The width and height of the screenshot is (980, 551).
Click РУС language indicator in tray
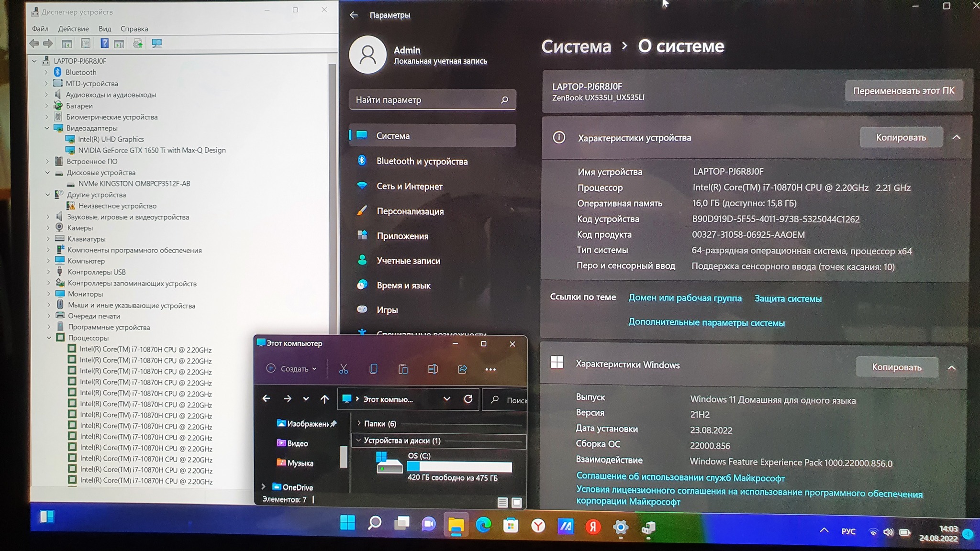[848, 531]
